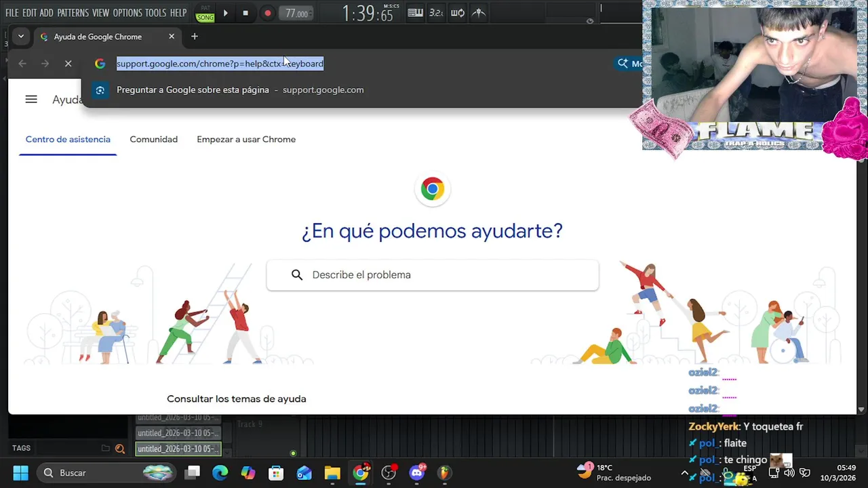Switch to the Comunidad tab

154,140
